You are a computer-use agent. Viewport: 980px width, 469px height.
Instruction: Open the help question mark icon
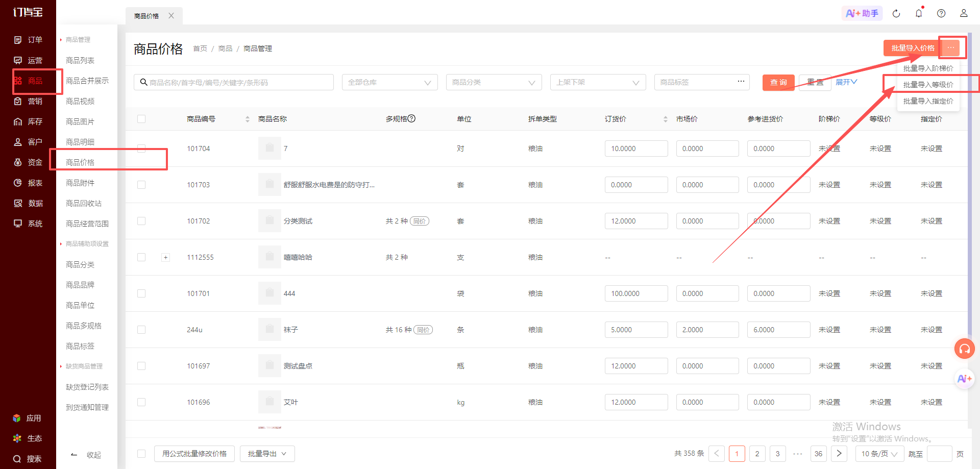pos(941,13)
